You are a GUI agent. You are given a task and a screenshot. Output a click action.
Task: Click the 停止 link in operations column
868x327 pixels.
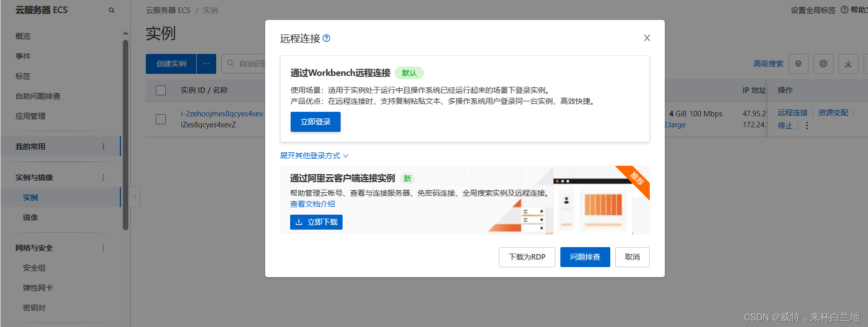coord(785,125)
